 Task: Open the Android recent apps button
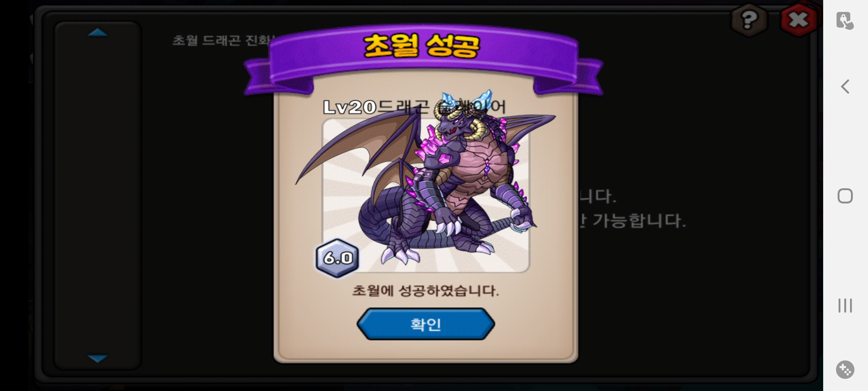tap(845, 306)
